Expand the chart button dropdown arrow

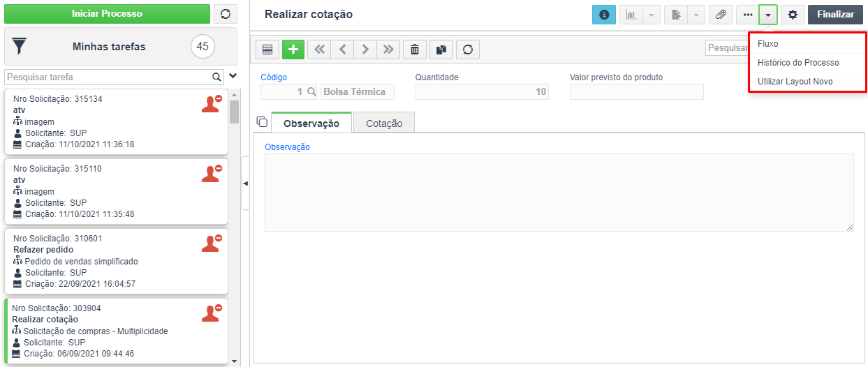pos(651,14)
